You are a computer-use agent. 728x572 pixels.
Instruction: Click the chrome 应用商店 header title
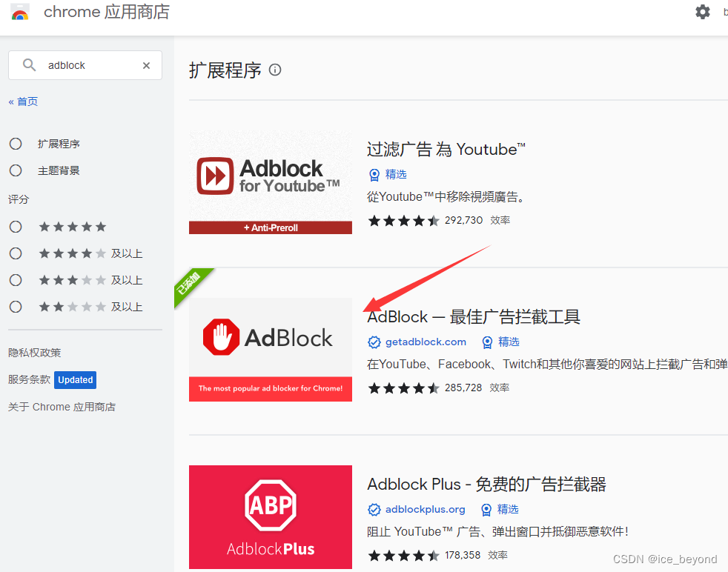pos(107,12)
